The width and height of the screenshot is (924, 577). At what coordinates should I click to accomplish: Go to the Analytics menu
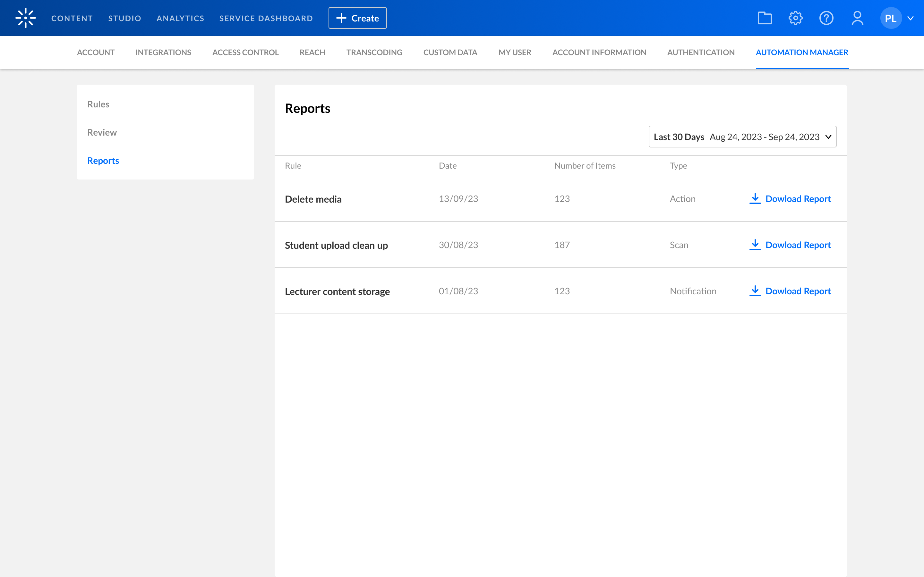[180, 18]
